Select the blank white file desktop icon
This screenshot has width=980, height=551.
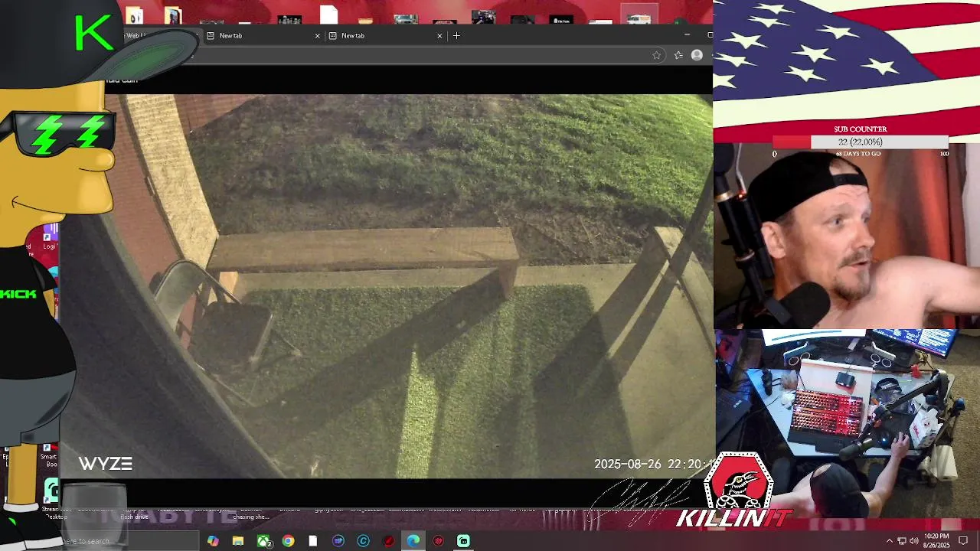[x=328, y=14]
